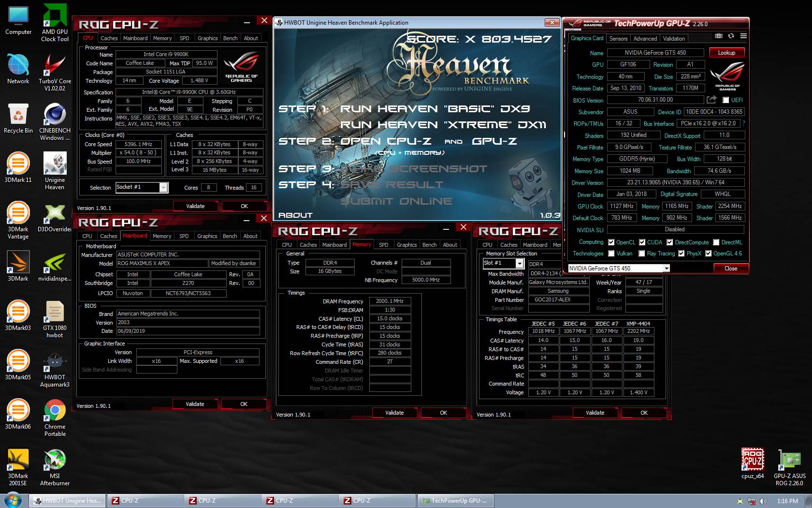Viewport: 812px width, 508px height.
Task: Open the GPU-Z hamburger menu
Action: (x=743, y=36)
